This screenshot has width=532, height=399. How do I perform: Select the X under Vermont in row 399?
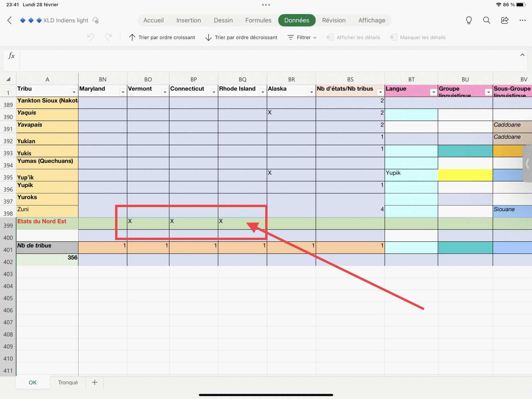tap(148, 223)
